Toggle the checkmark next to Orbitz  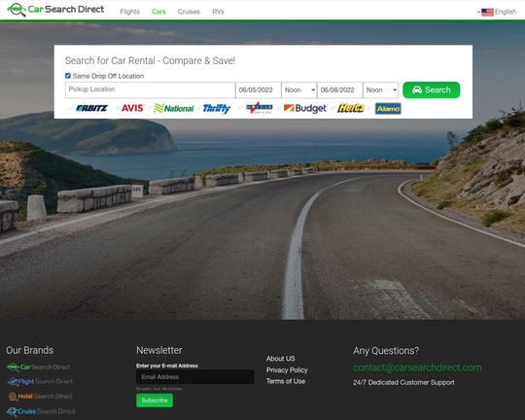70,108
